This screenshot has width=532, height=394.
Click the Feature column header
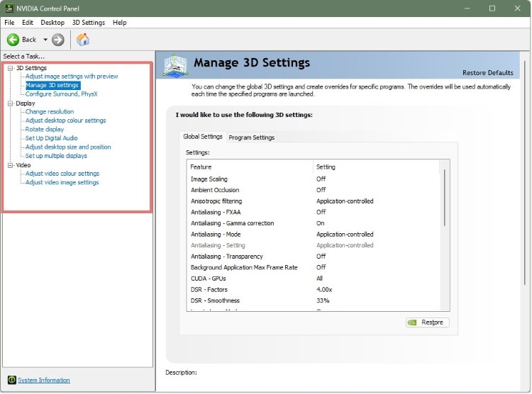(x=250, y=167)
